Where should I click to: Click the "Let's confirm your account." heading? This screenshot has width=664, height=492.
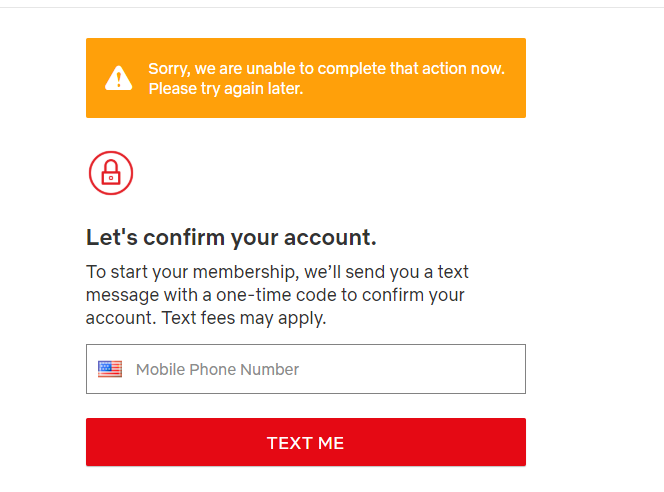click(231, 238)
